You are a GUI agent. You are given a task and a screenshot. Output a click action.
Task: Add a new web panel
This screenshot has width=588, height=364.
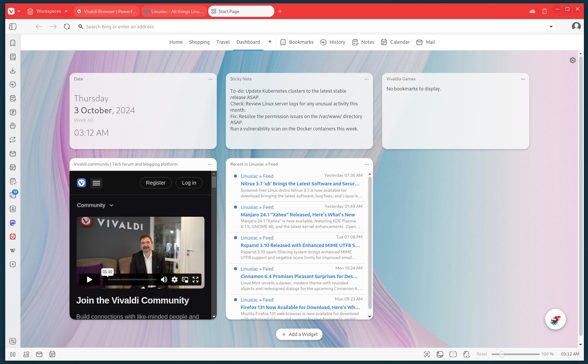pos(13,264)
